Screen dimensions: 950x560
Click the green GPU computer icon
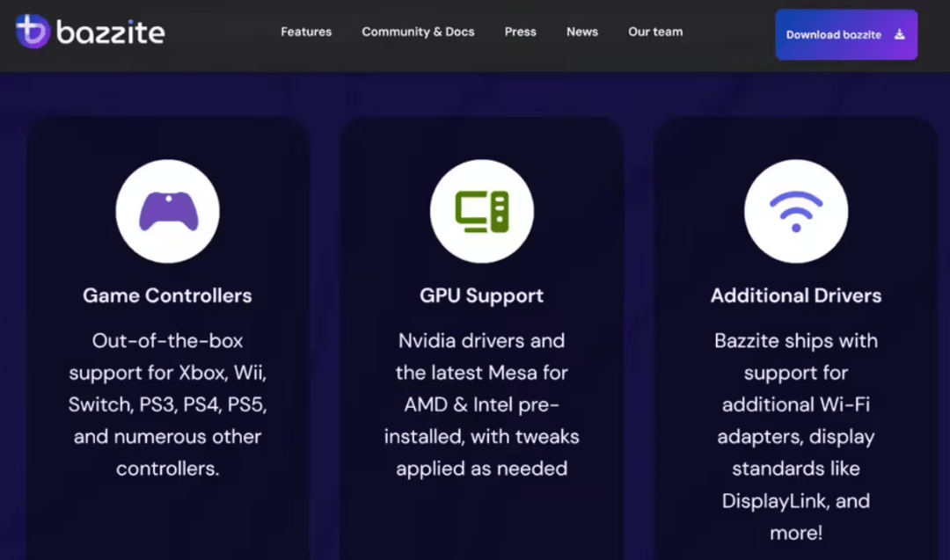(x=481, y=211)
